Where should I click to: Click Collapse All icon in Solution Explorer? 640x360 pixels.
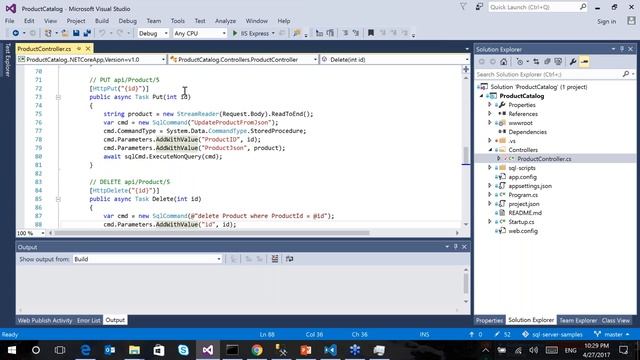click(x=547, y=62)
